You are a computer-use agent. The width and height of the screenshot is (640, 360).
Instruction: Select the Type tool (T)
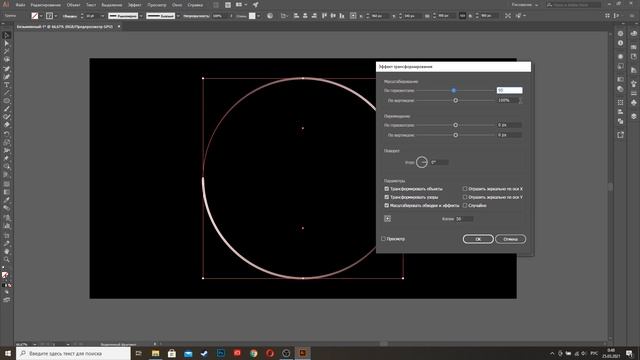(7, 84)
